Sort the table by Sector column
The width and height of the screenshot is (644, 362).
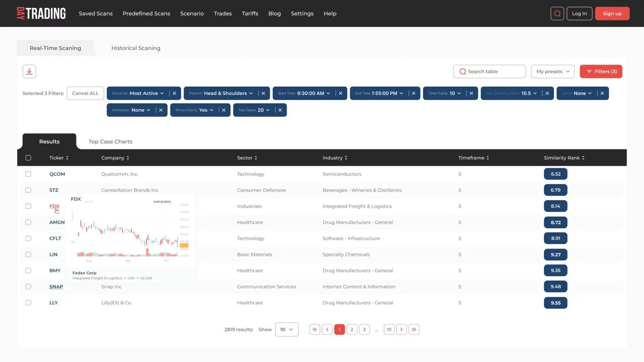pos(247,158)
